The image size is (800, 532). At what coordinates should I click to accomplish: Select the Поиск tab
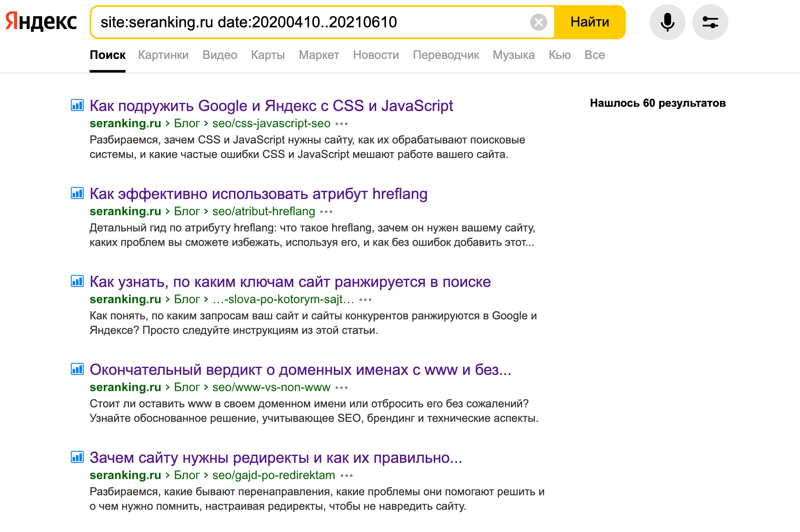(108, 55)
